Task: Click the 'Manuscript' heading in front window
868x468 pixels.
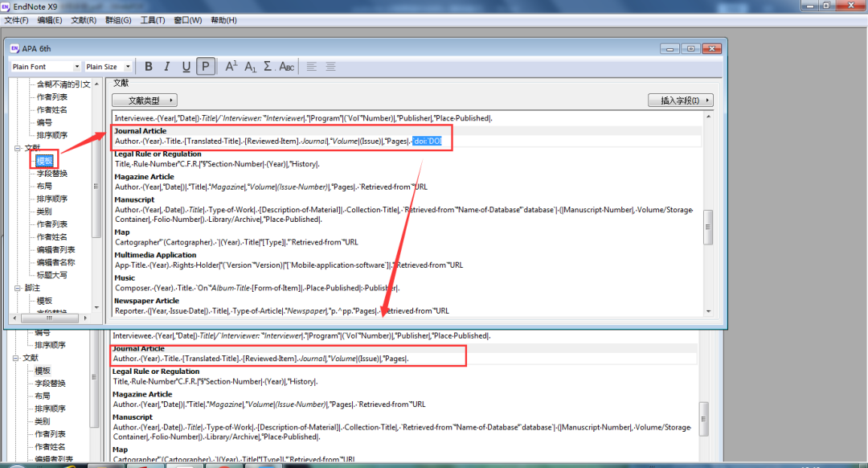Action: [134, 199]
